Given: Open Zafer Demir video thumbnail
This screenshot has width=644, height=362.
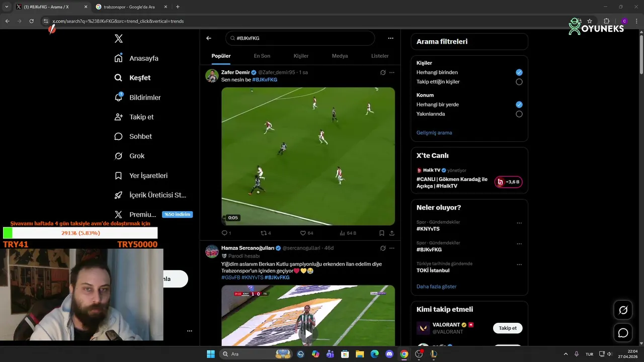Looking at the screenshot, I should point(308,156).
